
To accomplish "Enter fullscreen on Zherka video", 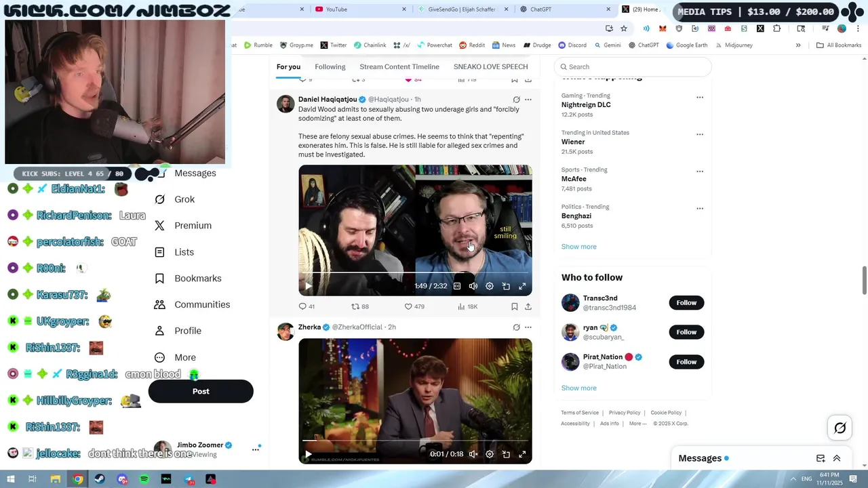I will point(522,454).
